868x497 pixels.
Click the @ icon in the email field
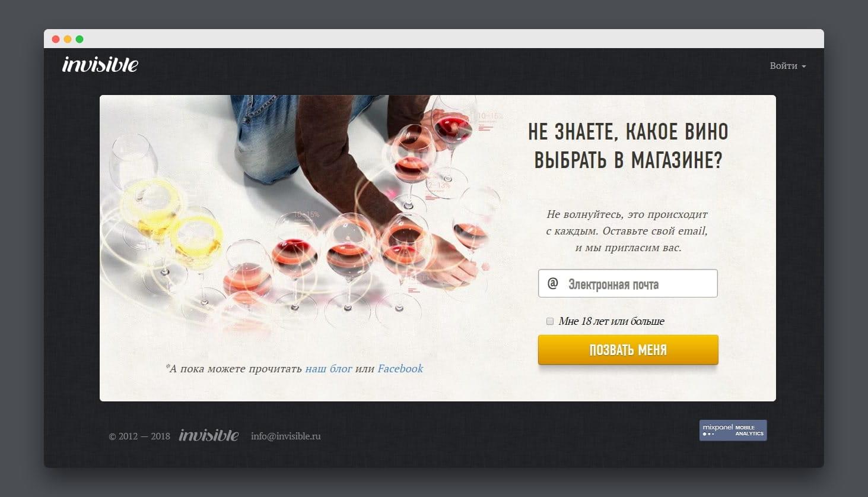click(x=552, y=283)
